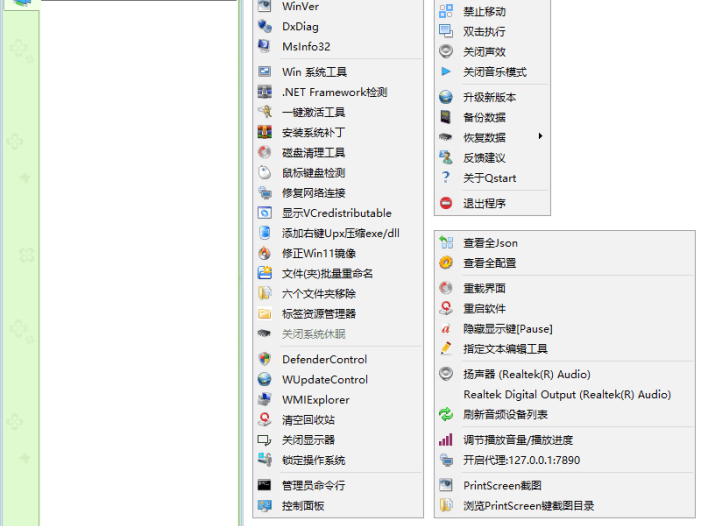Choose 重启软件 menu entry

[x=565, y=308]
